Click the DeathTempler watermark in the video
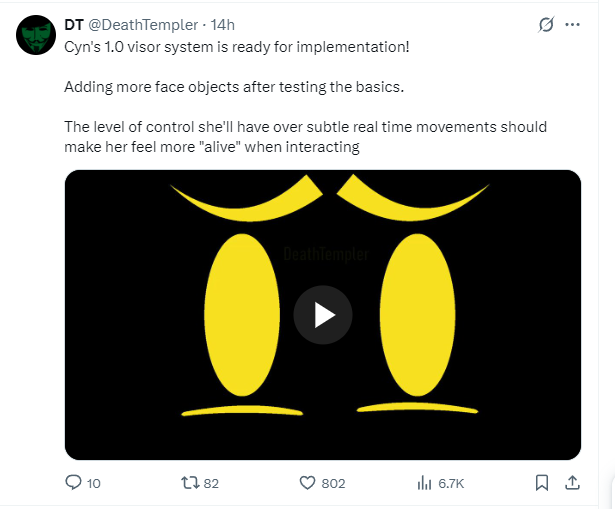The height and width of the screenshot is (509, 615). point(326,254)
